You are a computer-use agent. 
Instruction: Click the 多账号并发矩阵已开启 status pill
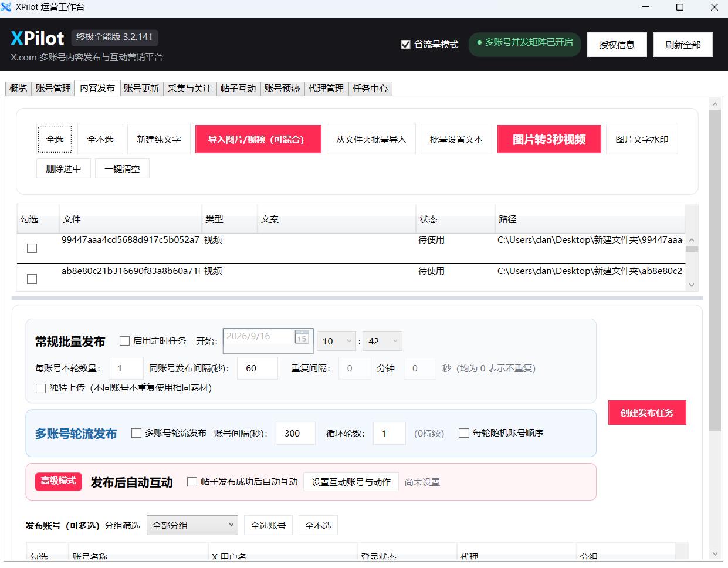[x=524, y=43]
